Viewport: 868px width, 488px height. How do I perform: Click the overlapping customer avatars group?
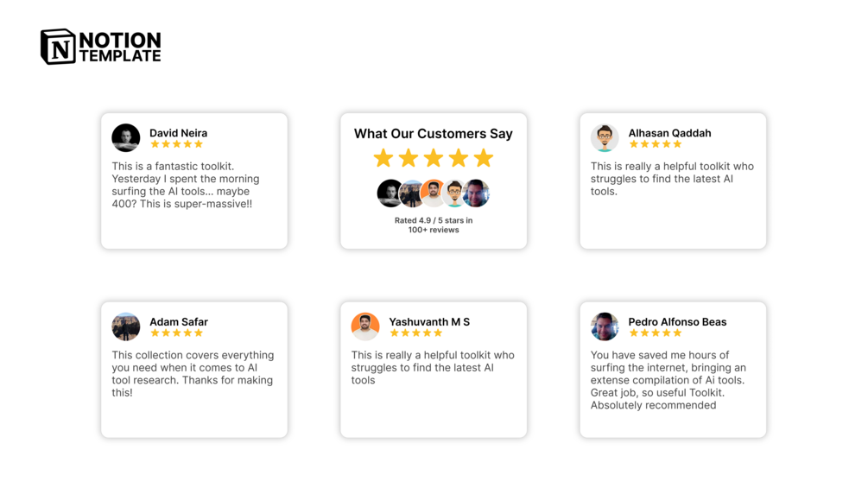tap(434, 193)
